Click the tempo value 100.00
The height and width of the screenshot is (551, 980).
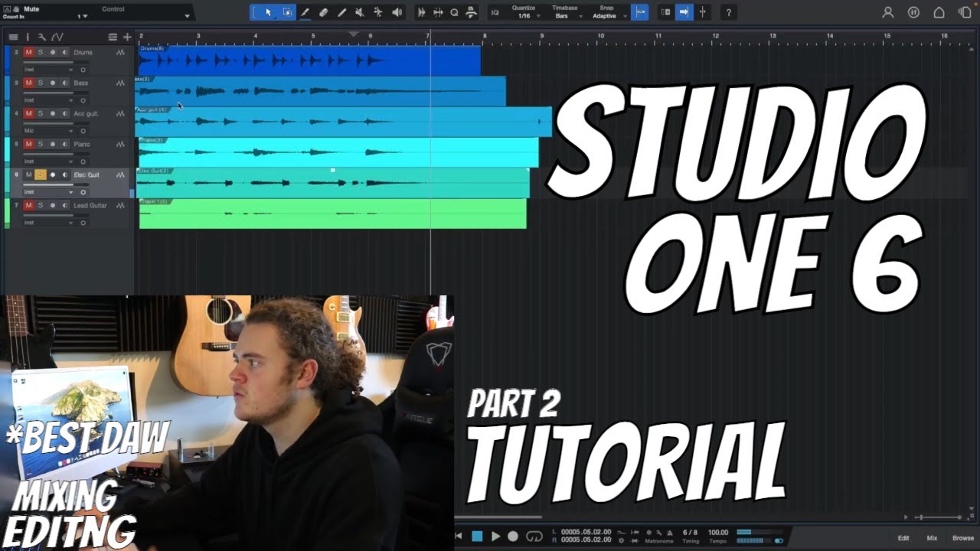coord(718,533)
